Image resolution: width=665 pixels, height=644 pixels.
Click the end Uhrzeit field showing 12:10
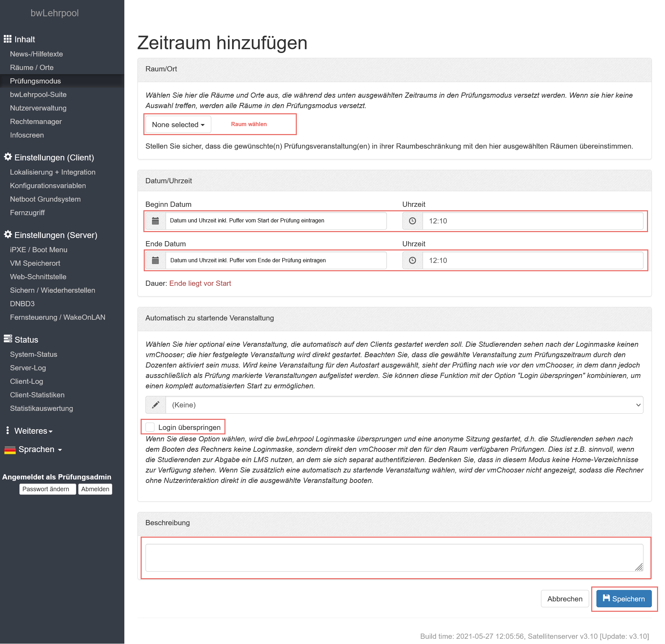533,260
